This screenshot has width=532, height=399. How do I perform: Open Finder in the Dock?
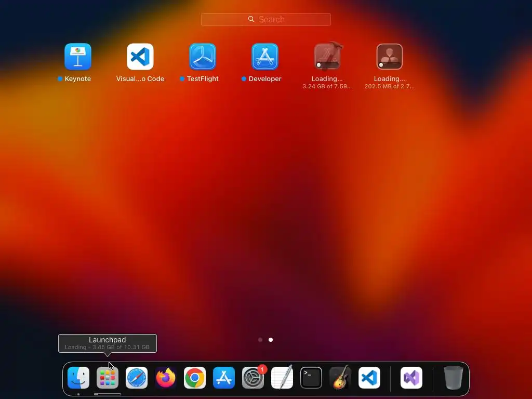[x=78, y=378]
